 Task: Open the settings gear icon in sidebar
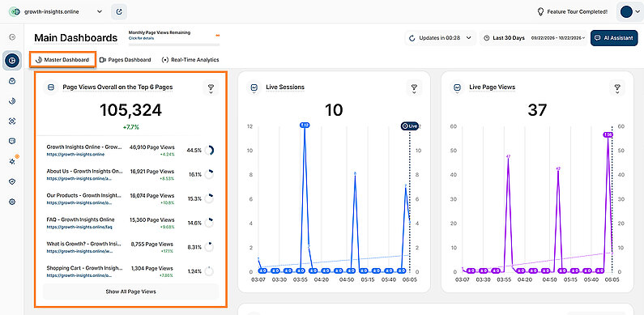(12, 202)
